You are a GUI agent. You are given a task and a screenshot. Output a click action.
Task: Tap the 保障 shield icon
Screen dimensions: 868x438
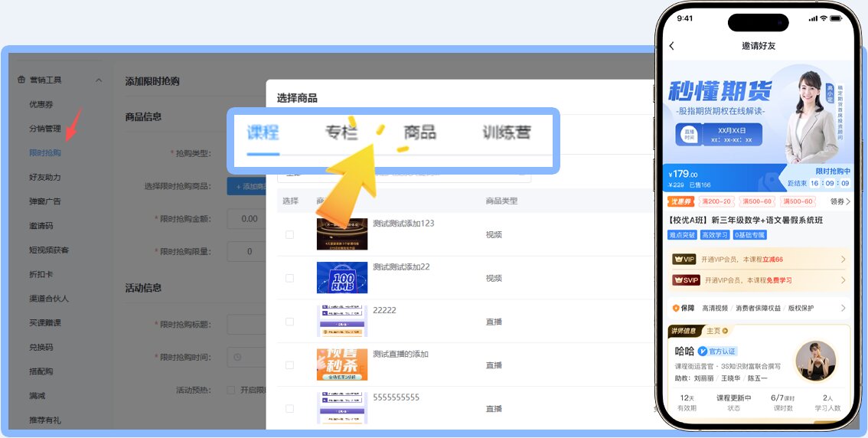(675, 308)
